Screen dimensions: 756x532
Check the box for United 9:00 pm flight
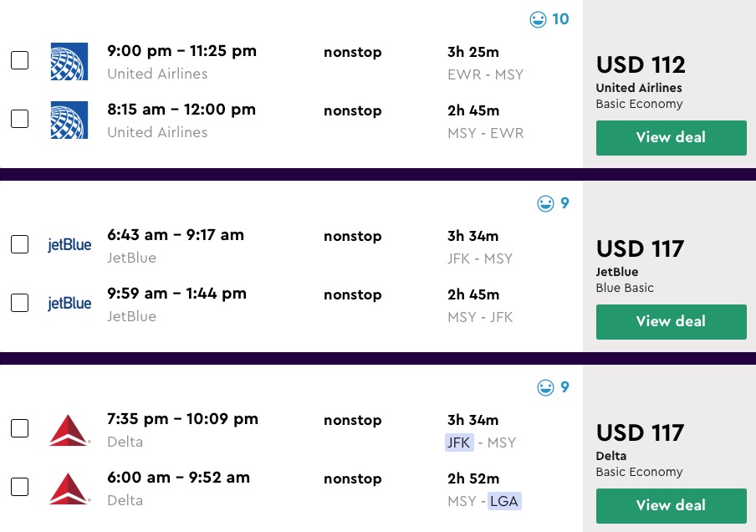19,60
